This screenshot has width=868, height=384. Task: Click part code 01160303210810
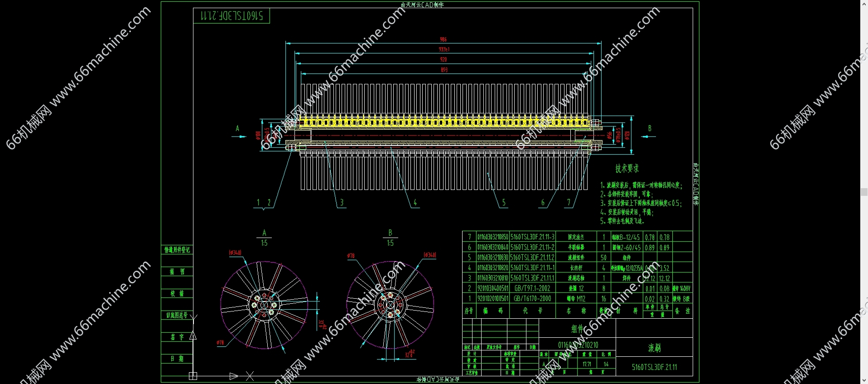[493, 278]
